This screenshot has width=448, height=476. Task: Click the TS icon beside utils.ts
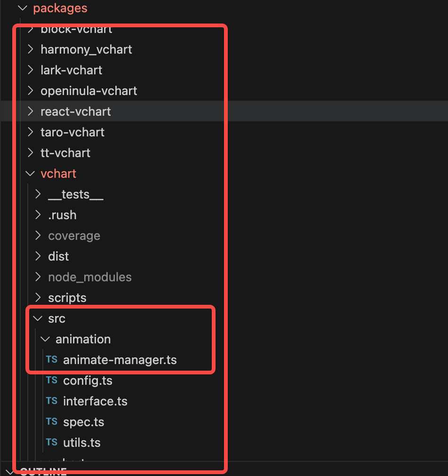pos(52,442)
